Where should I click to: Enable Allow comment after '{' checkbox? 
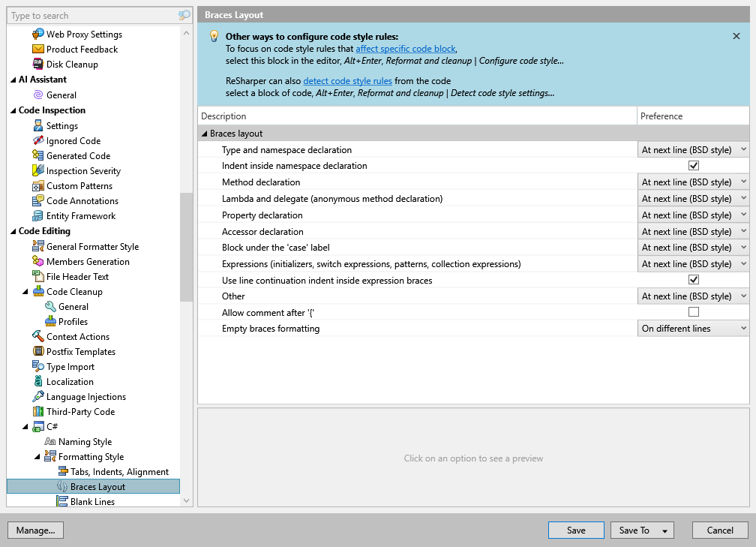[x=693, y=312]
